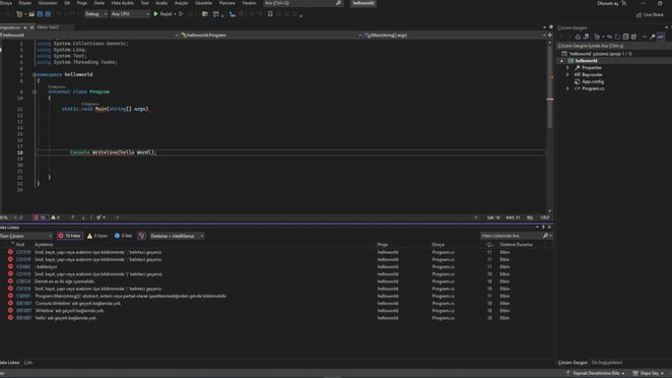672x378 pixels.
Task: Click the Depo Seç button in status bar
Action: click(649, 373)
